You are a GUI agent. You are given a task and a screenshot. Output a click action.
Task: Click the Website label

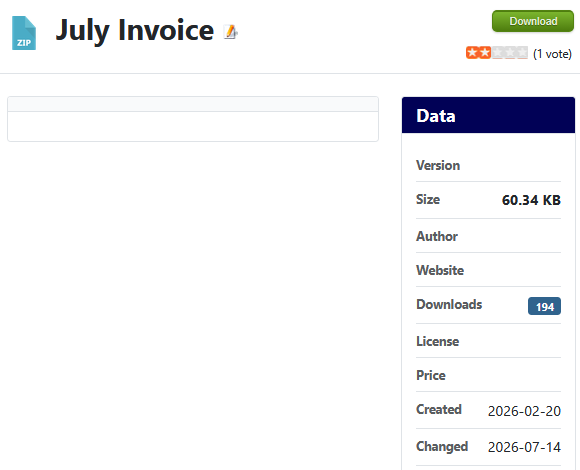440,270
